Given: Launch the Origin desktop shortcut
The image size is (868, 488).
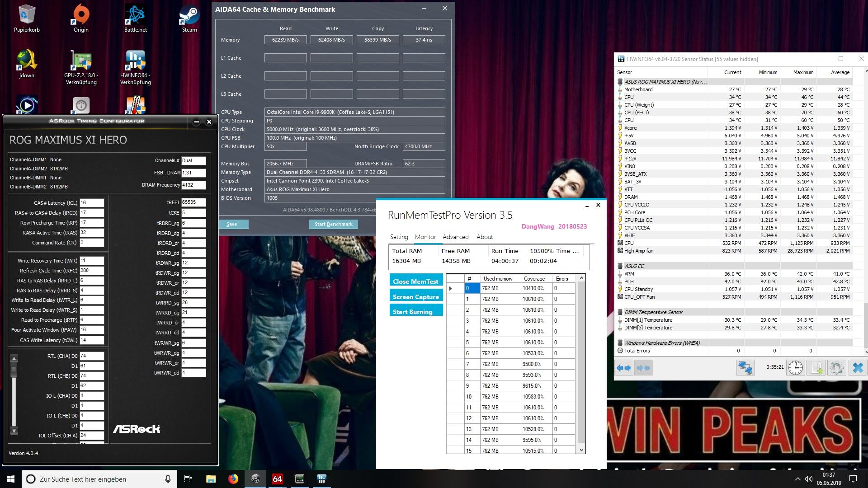Looking at the screenshot, I should coord(81,18).
